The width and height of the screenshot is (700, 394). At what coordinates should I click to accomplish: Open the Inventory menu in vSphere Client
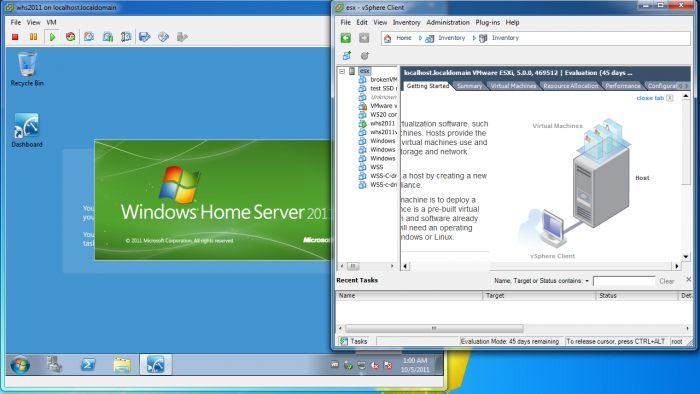click(406, 22)
